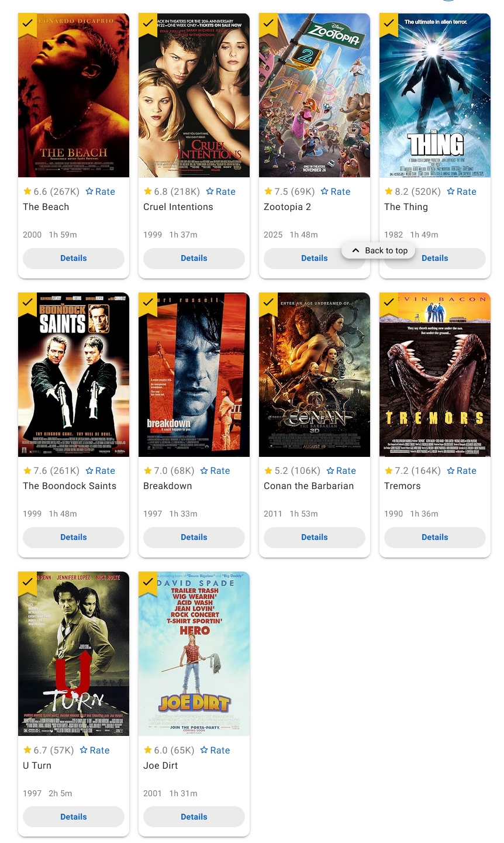
Task: Click the watchlist ribbon icon on Breakdown
Action: (148, 303)
